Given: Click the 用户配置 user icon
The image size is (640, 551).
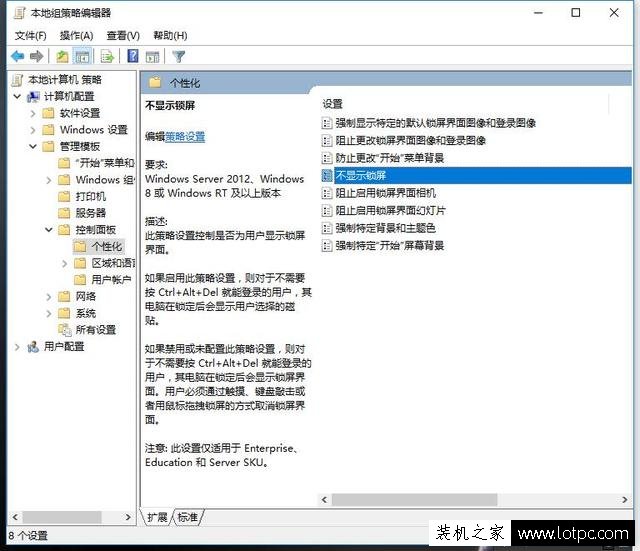Looking at the screenshot, I should tap(33, 347).
